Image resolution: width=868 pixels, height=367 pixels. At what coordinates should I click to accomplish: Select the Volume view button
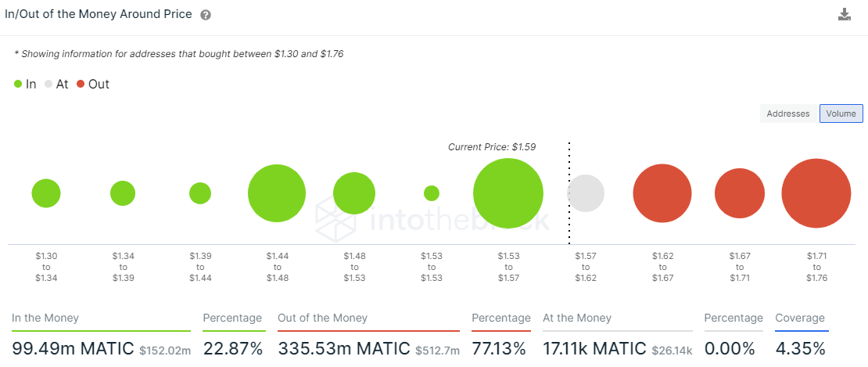click(841, 113)
